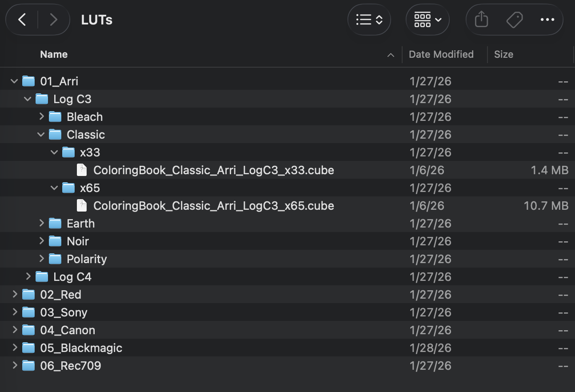Click the ColoringBook_Classic_Arri_LogC3_x33.cube file icon
The image size is (575, 392).
coord(81,170)
